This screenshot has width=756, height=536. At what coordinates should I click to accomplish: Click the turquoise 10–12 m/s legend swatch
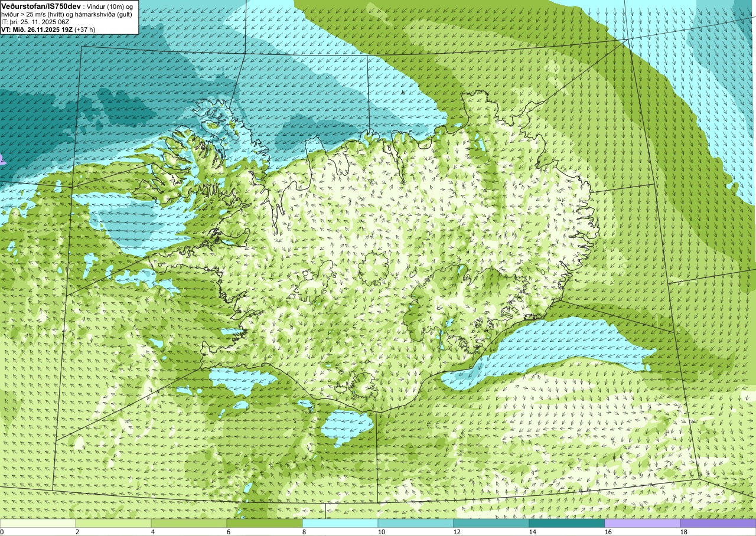click(416, 523)
